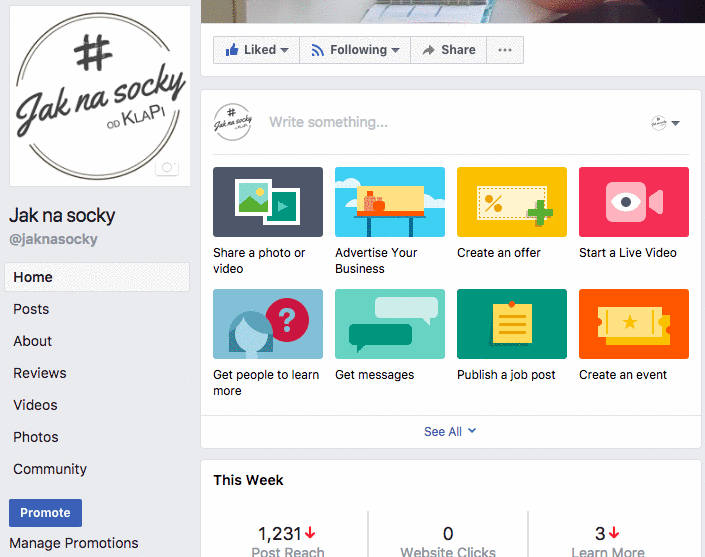
Task: Click the Get people to learn more icon
Action: [268, 324]
